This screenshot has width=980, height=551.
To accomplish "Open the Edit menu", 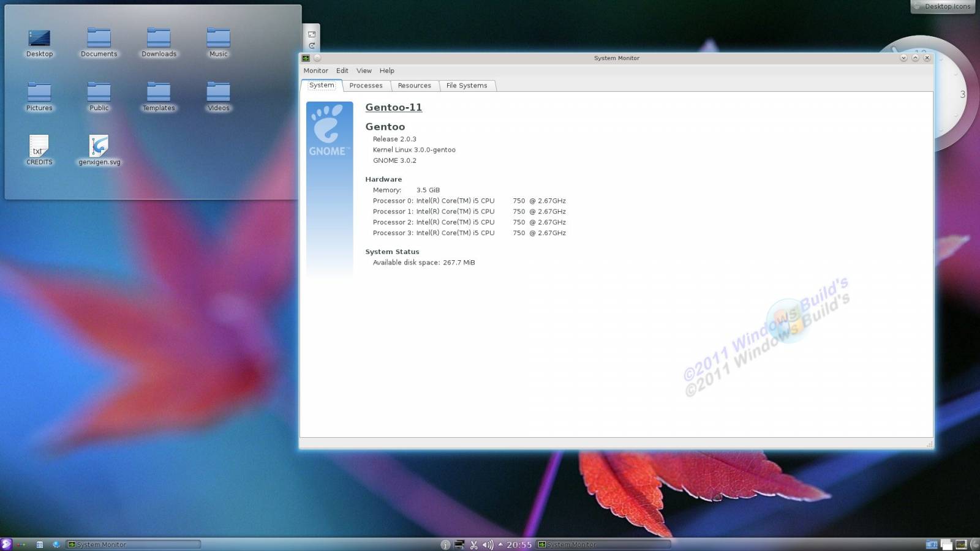I will (x=342, y=70).
